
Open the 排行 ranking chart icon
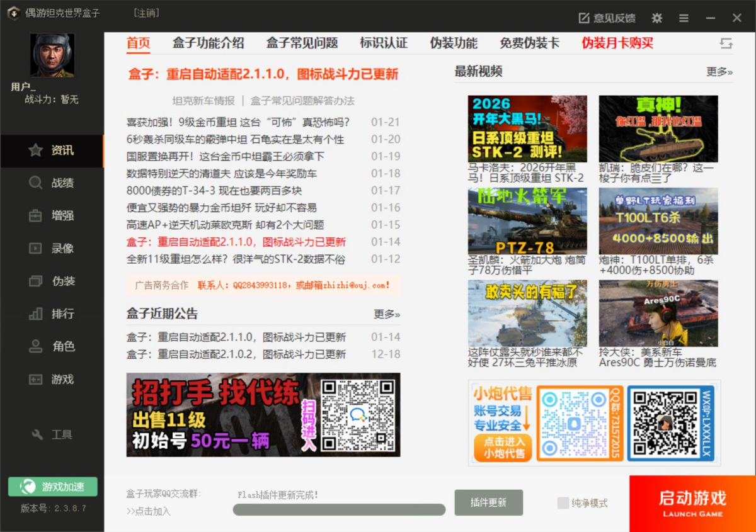click(x=36, y=314)
